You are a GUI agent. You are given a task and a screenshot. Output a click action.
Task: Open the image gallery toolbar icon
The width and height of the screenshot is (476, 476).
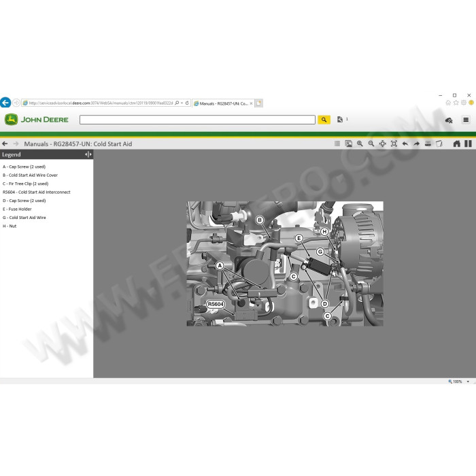[x=348, y=143]
